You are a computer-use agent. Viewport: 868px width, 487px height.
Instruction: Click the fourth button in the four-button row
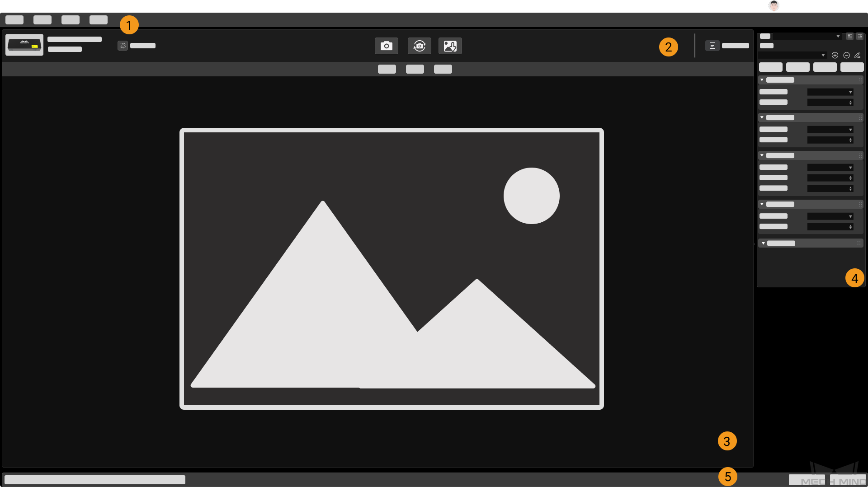coord(852,67)
